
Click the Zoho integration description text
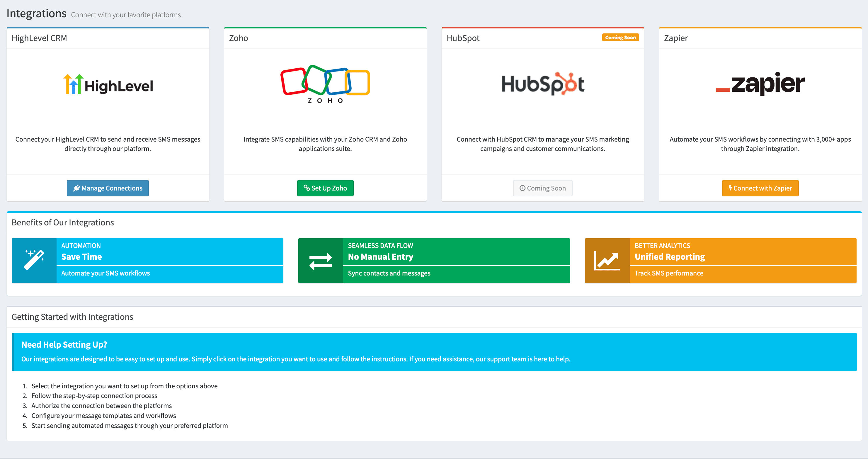[325, 144]
